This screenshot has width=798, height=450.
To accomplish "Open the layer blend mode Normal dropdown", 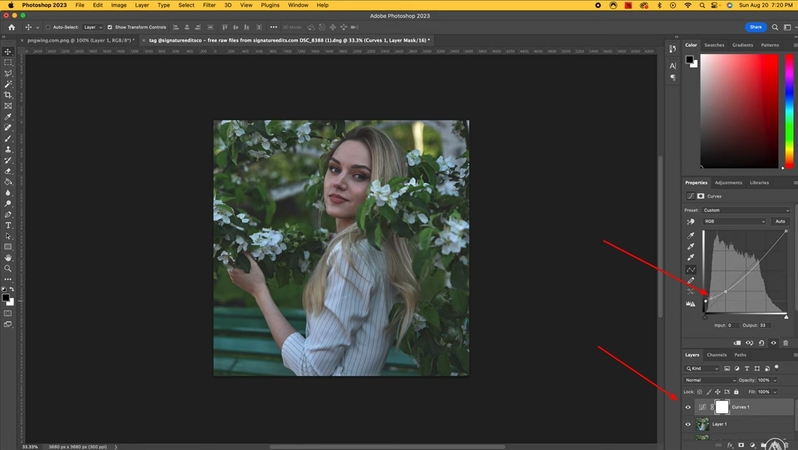I will tap(708, 380).
